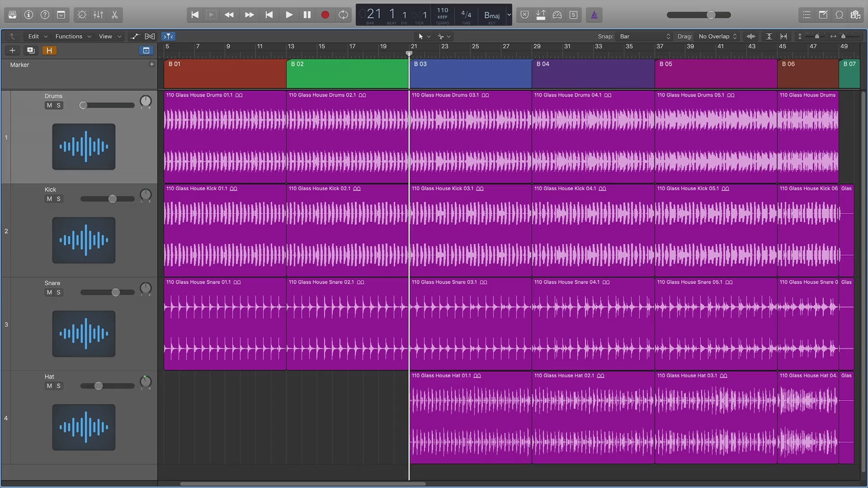Start playback with the Play button
Viewport: 868px width, 488px height.
(x=289, y=15)
